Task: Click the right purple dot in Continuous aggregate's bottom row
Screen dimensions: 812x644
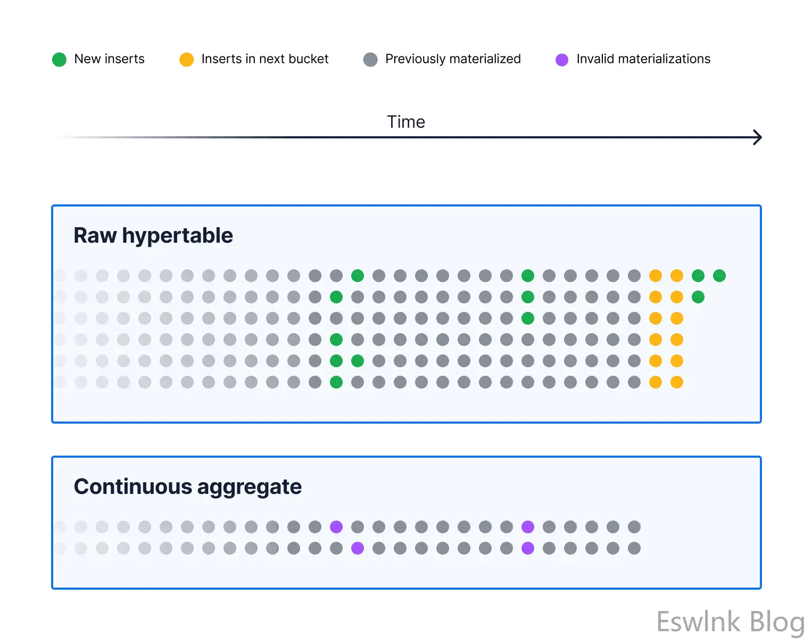Action: point(528,548)
